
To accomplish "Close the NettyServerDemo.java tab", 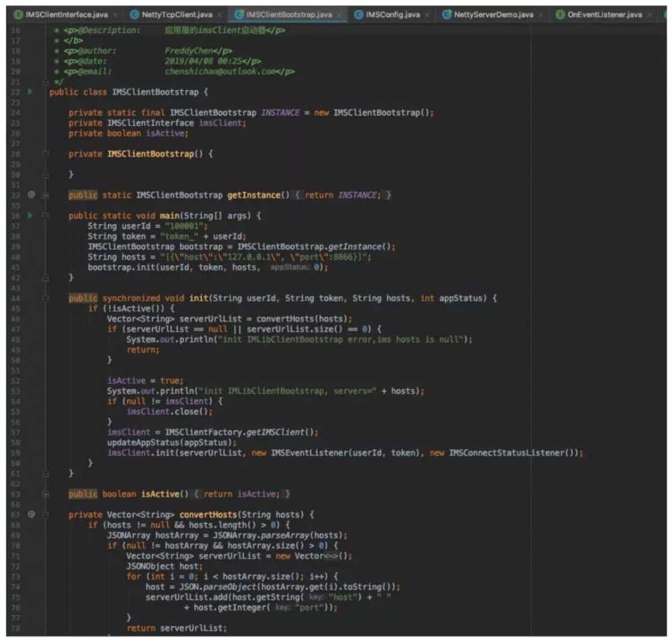I will coord(541,15).
